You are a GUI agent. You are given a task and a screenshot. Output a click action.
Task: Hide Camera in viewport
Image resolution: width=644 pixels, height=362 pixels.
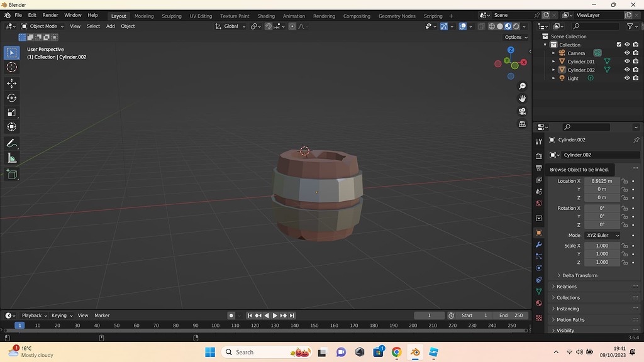(x=627, y=53)
